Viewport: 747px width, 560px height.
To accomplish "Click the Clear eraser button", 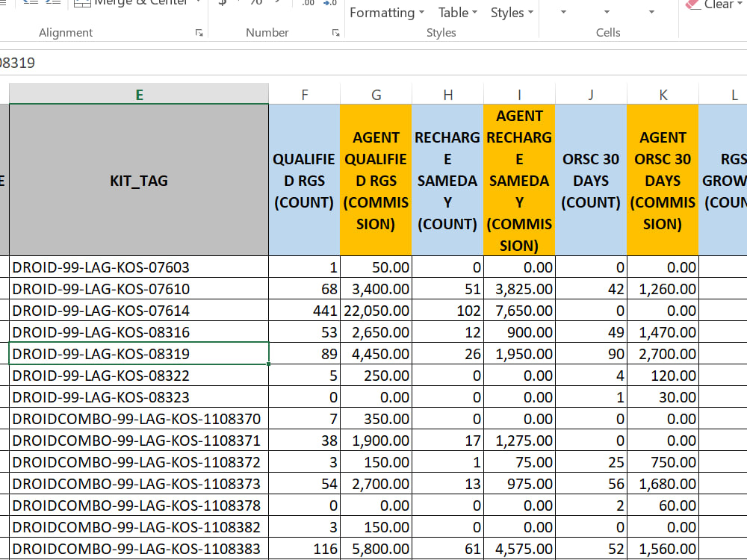I will point(713,4).
